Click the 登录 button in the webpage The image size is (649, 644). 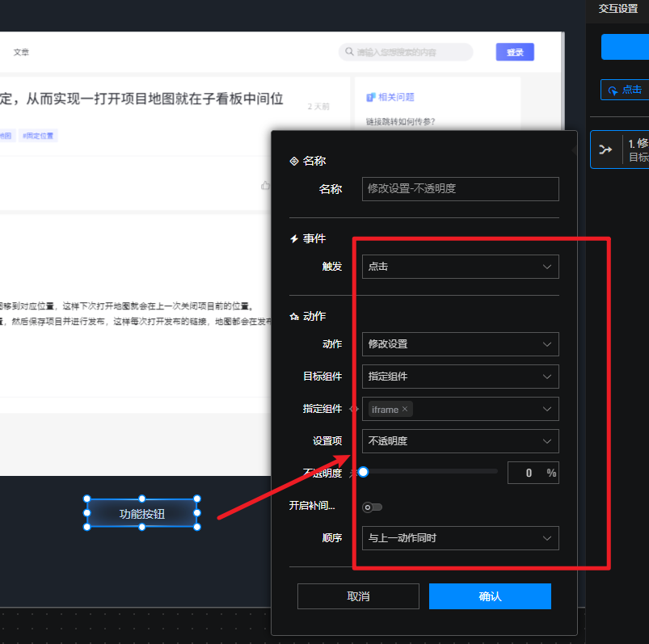click(515, 53)
